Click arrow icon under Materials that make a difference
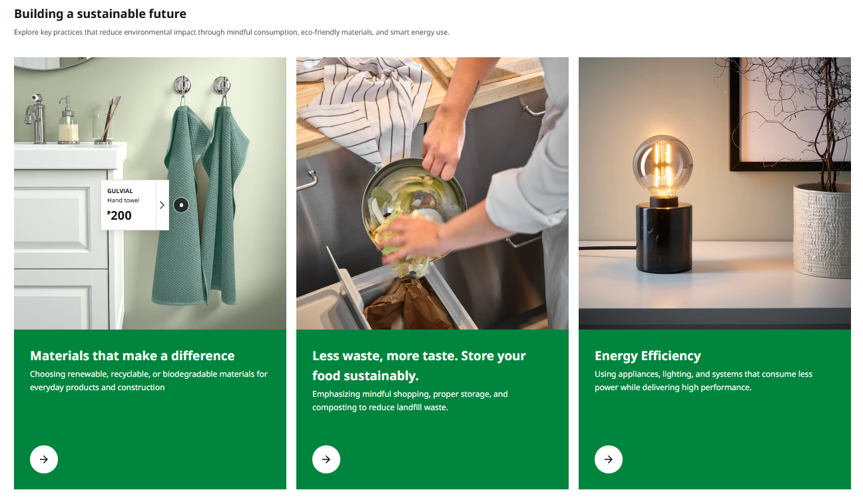This screenshot has width=863, height=504. pyautogui.click(x=44, y=459)
